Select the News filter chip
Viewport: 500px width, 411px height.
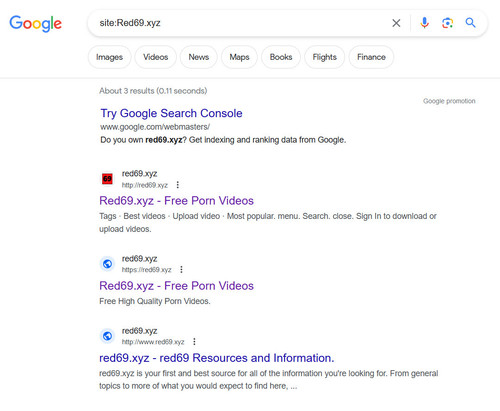(199, 57)
